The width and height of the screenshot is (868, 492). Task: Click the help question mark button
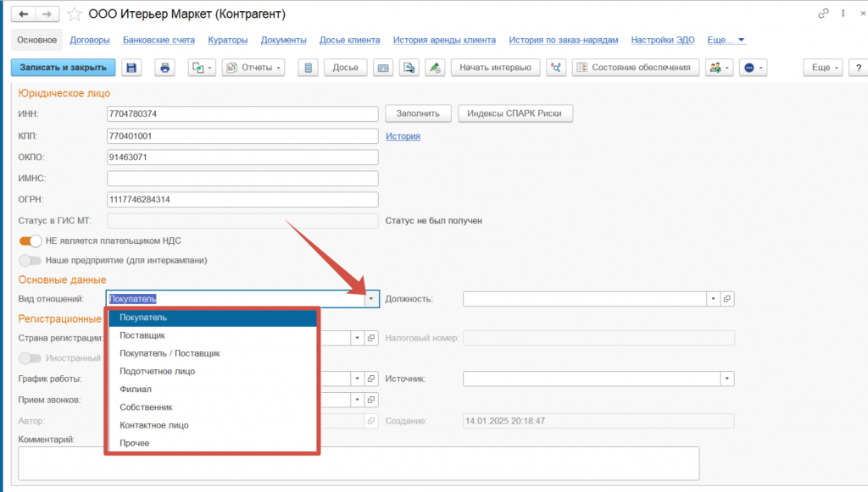857,68
